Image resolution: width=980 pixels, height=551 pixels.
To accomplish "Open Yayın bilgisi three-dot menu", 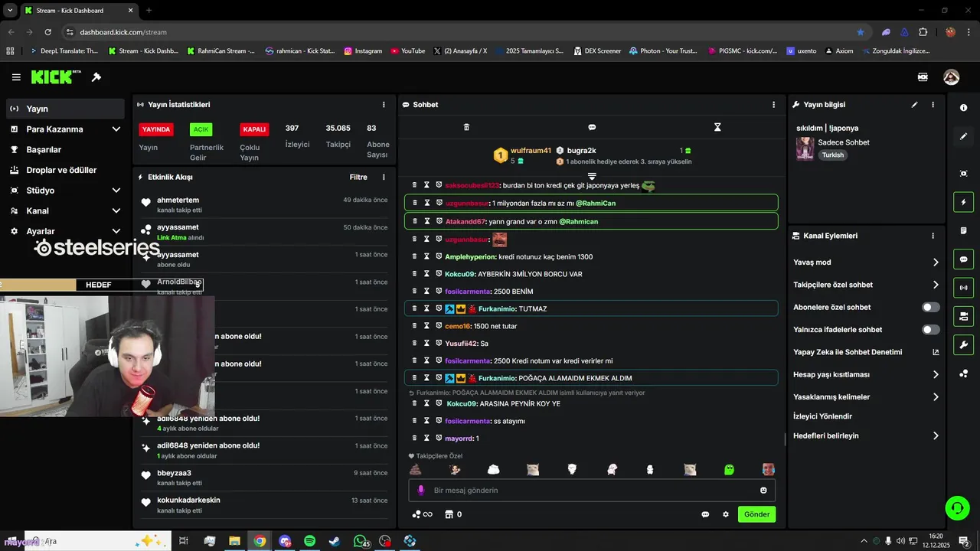I will [x=933, y=105].
